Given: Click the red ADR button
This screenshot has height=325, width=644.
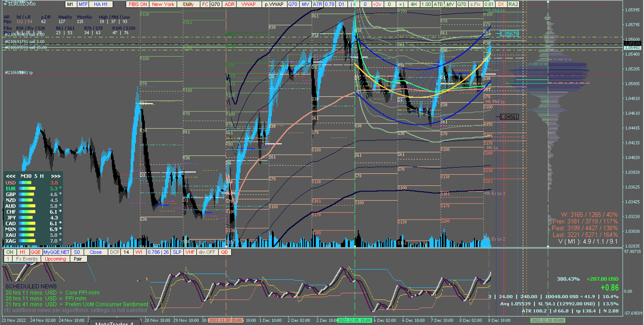Looking at the screenshot, I should click(x=229, y=4).
